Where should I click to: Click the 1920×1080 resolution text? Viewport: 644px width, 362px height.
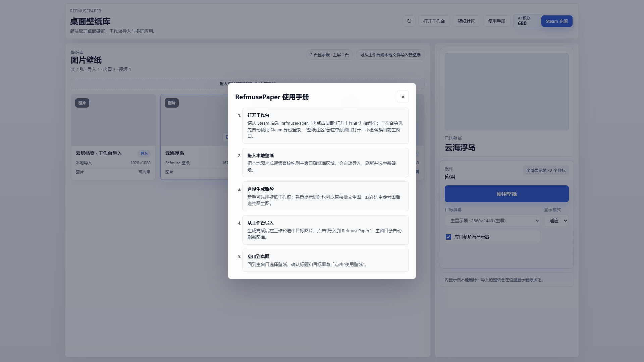(140, 163)
